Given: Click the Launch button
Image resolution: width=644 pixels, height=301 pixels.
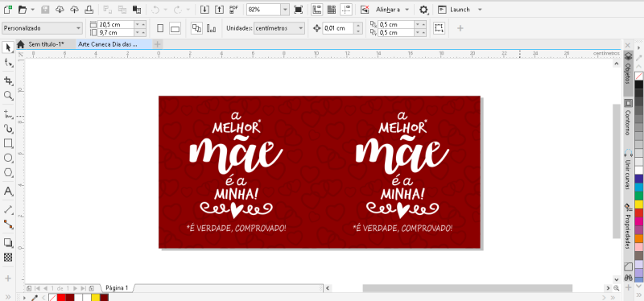Looking at the screenshot, I should pyautogui.click(x=453, y=9).
